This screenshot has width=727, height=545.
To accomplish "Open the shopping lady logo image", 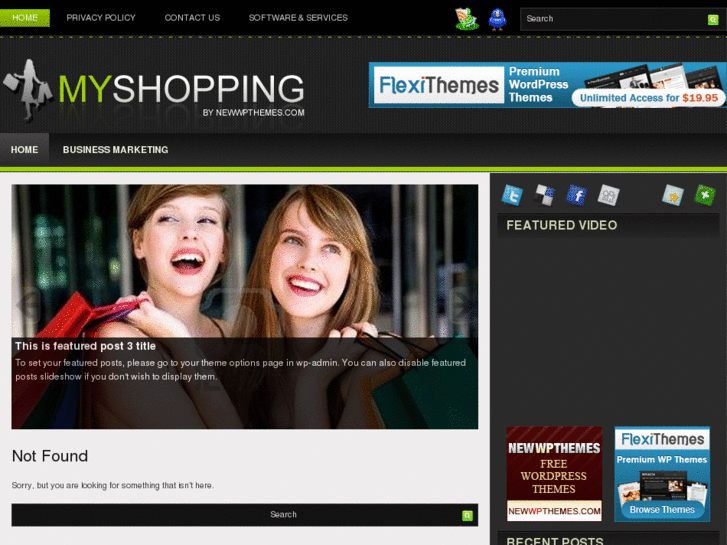I will click(29, 90).
